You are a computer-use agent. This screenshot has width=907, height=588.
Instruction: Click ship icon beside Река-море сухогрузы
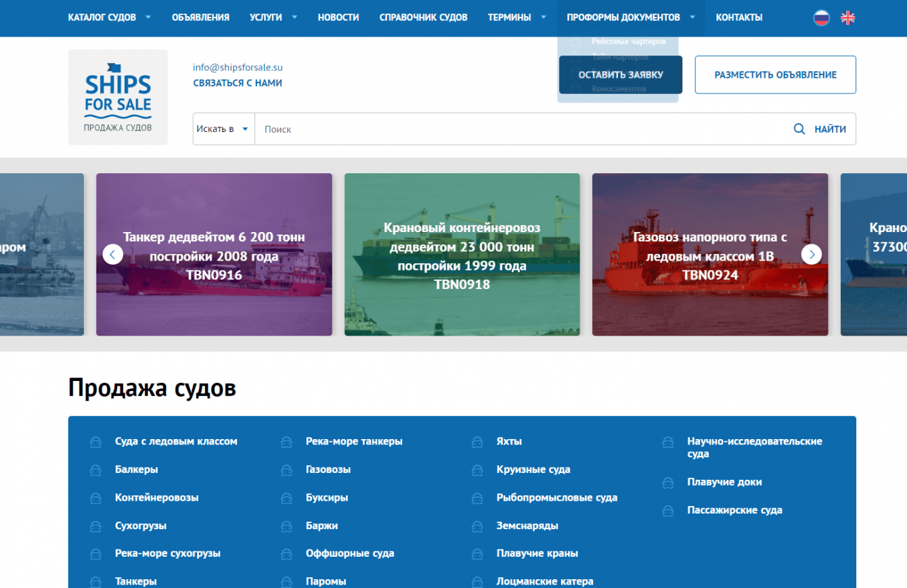pyautogui.click(x=96, y=554)
